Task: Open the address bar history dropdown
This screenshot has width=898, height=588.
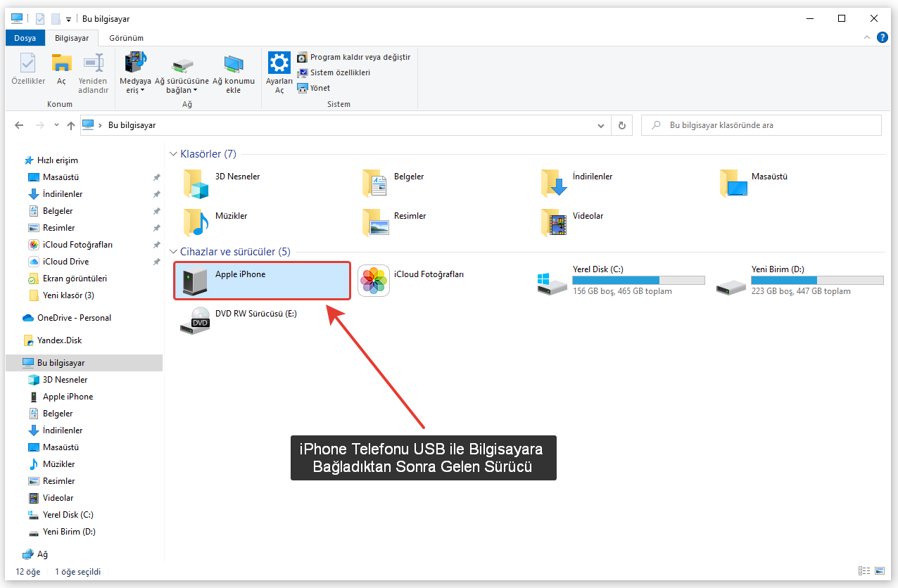Action: click(x=601, y=126)
